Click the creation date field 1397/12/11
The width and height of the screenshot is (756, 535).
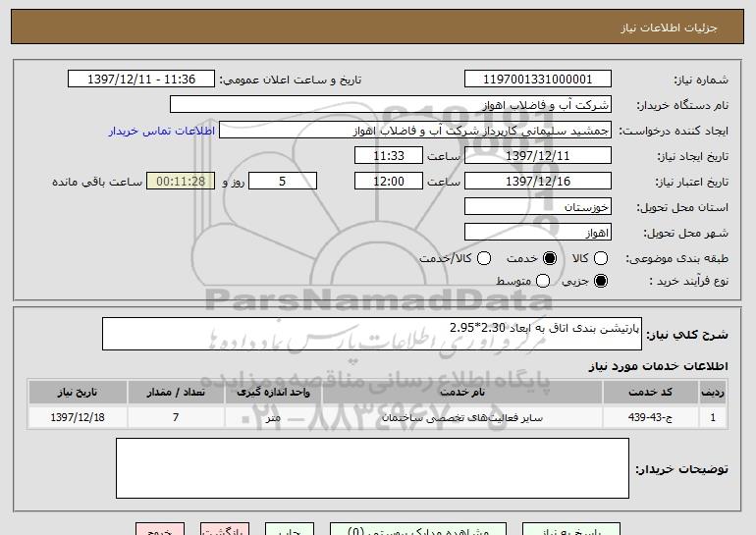pyautogui.click(x=538, y=156)
